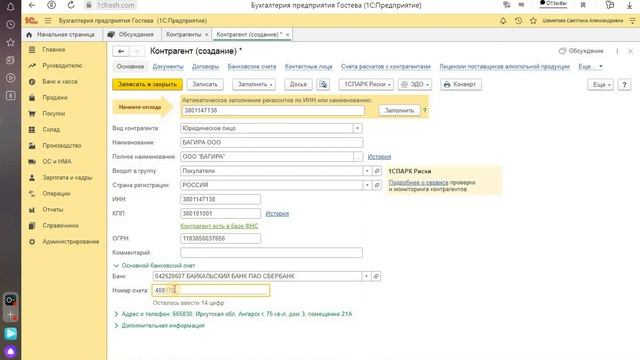Open Главное section in sidebar
This screenshot has height=360, width=640.
[53, 49]
